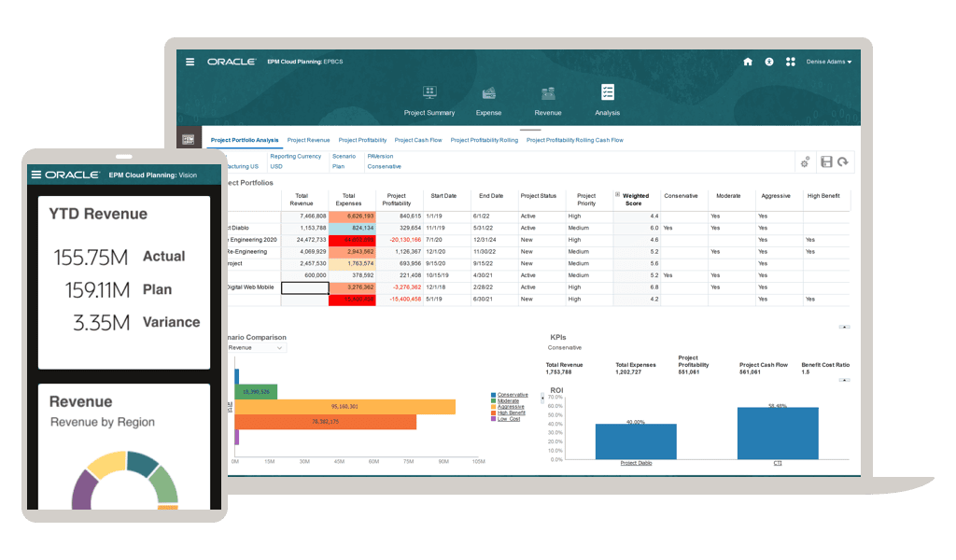Refresh data with the circular arrow icon

point(843,161)
